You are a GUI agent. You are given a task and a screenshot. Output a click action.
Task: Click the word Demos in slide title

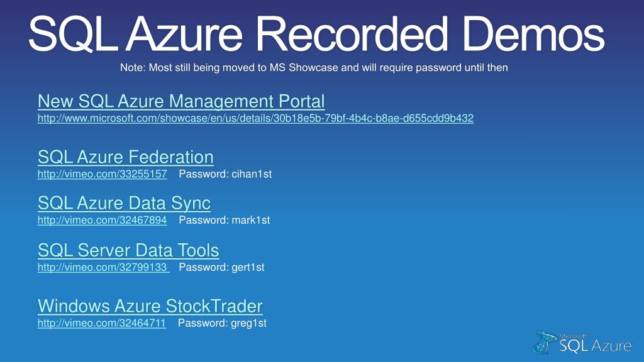[534, 34]
